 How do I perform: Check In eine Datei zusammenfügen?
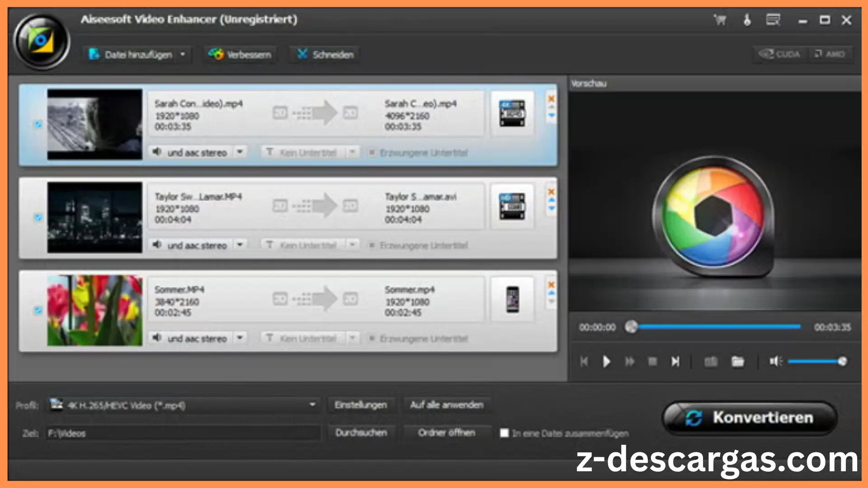click(x=504, y=433)
